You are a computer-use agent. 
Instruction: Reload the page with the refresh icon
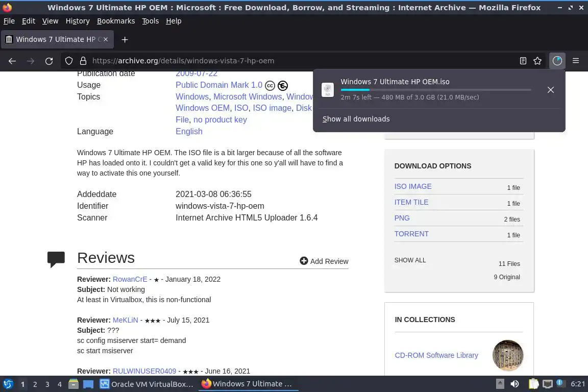click(49, 61)
